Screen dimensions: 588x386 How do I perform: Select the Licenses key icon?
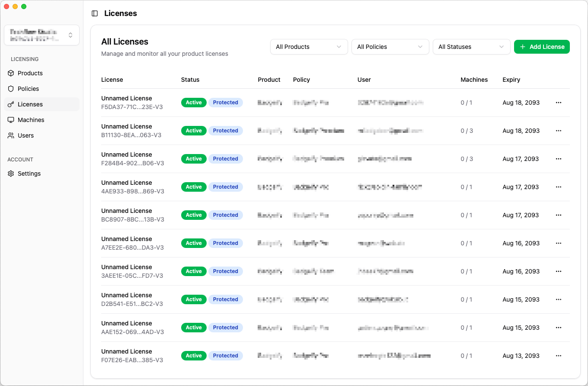coord(11,104)
